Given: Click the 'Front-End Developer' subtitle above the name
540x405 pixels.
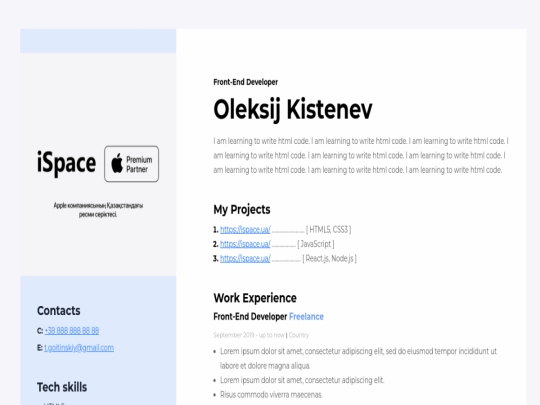Looking at the screenshot, I should (246, 82).
